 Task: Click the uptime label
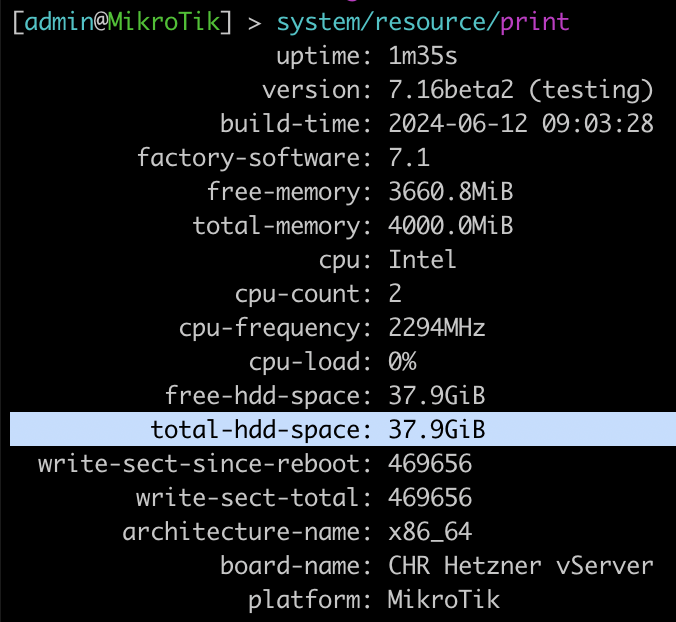tap(323, 57)
